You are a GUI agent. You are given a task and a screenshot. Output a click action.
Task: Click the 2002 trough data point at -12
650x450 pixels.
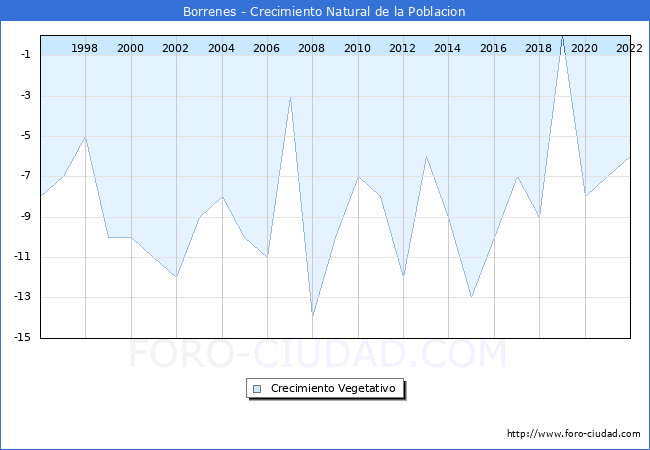[x=177, y=277]
